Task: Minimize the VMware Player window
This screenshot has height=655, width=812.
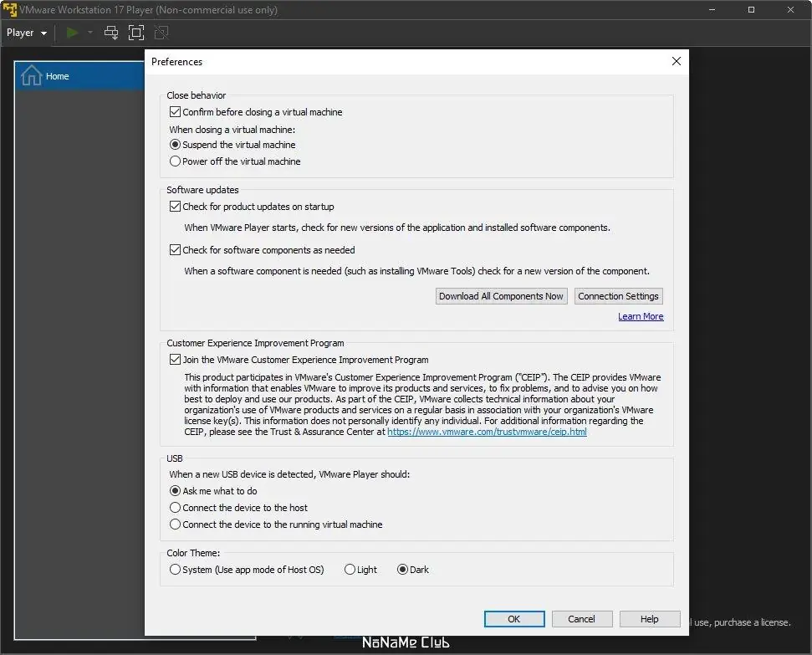Action: pos(712,10)
